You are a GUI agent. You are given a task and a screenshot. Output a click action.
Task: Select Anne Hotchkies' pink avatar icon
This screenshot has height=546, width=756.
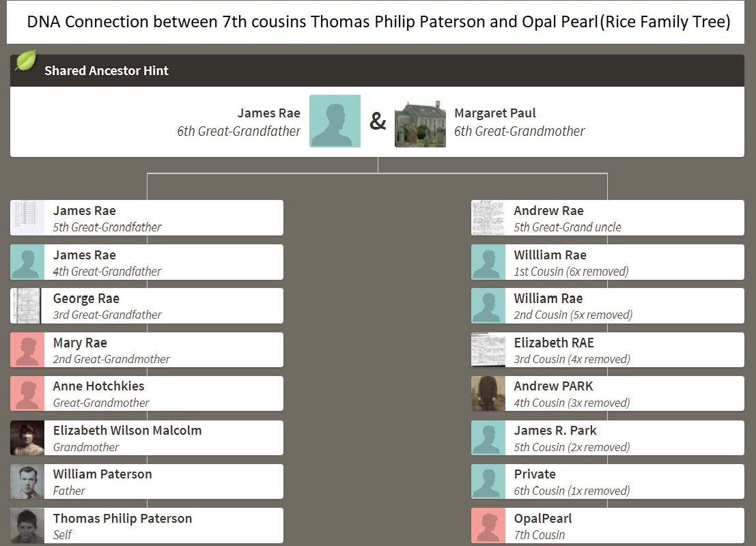27,394
